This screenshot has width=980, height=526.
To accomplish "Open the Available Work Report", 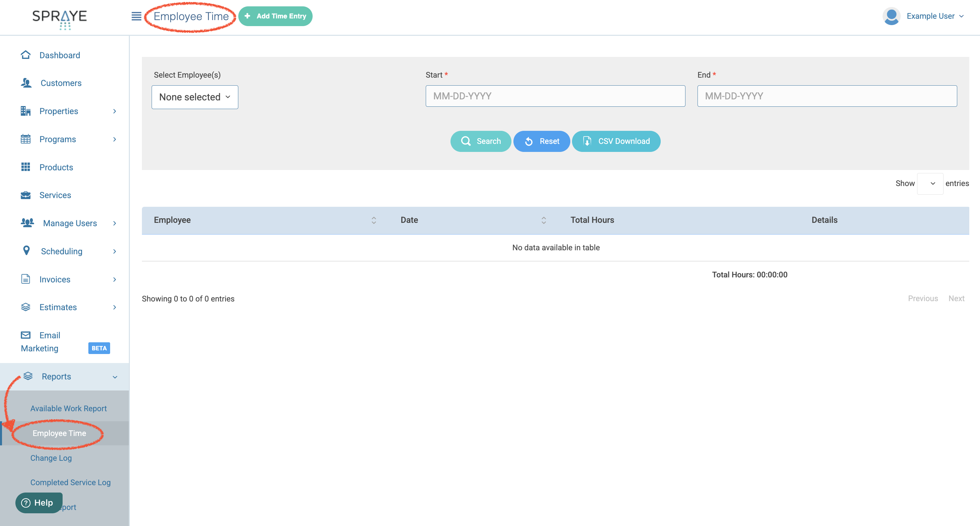I will (x=69, y=409).
